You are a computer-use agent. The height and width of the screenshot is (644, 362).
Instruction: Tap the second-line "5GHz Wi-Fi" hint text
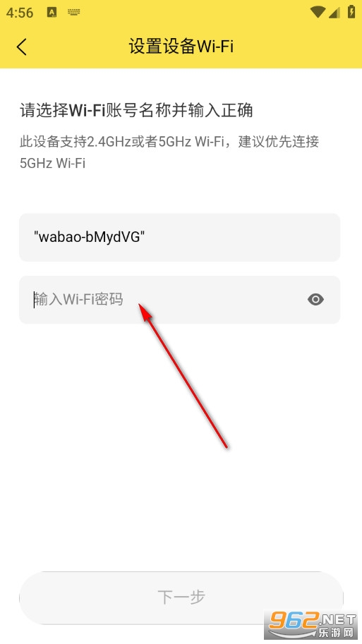(x=53, y=163)
